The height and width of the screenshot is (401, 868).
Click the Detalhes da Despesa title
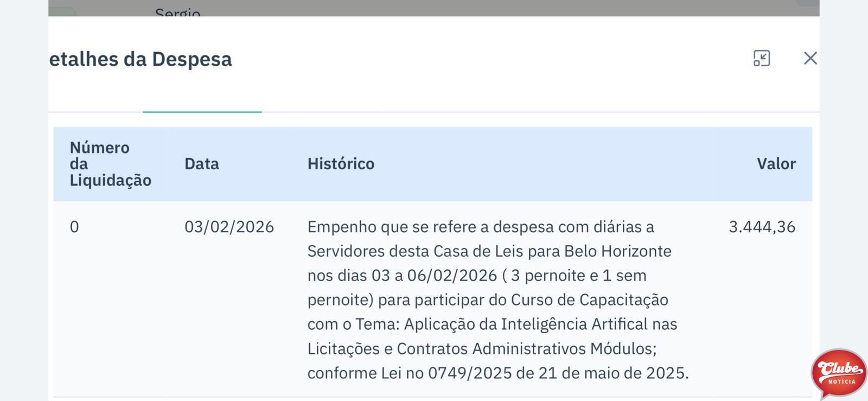pyautogui.click(x=141, y=59)
